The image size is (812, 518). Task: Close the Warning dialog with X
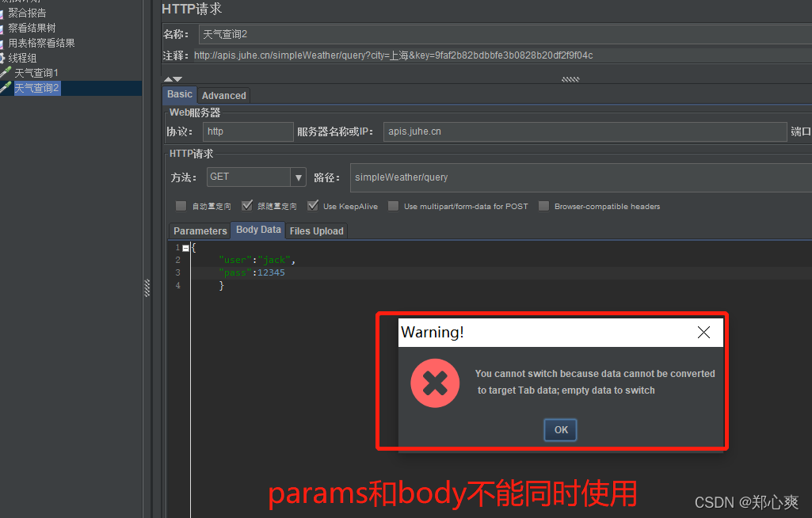pyautogui.click(x=703, y=332)
